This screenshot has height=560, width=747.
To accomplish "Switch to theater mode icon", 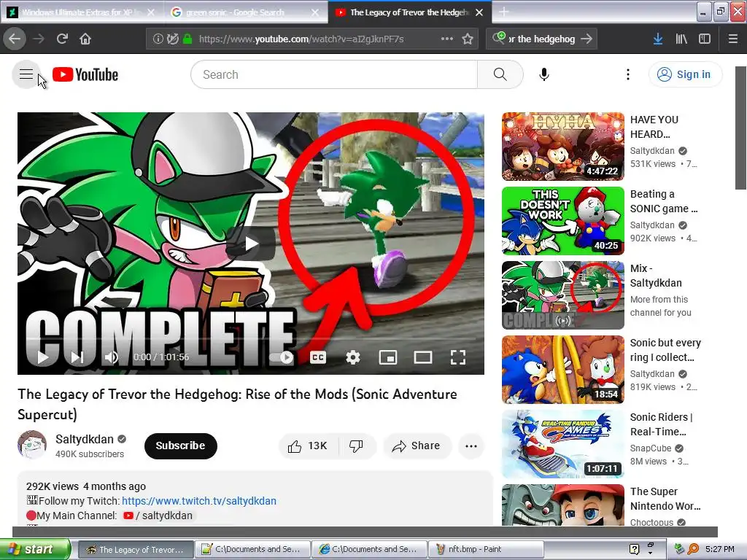I will pos(423,357).
